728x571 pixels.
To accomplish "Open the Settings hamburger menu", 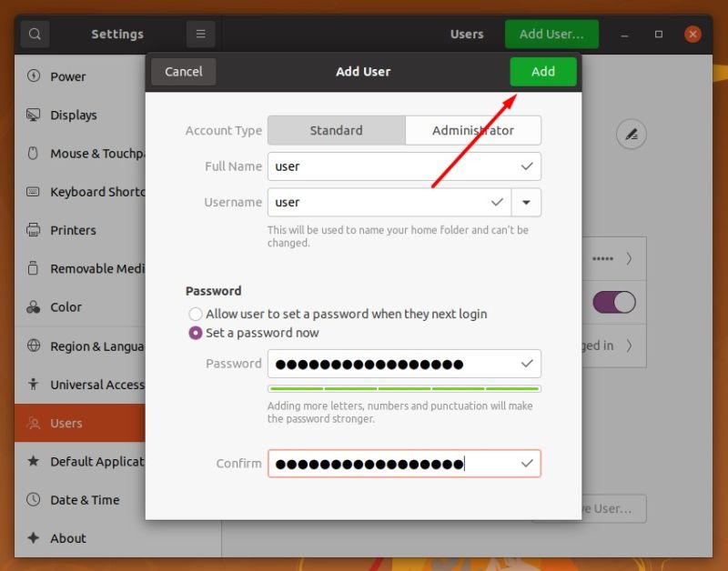I will coord(199,34).
